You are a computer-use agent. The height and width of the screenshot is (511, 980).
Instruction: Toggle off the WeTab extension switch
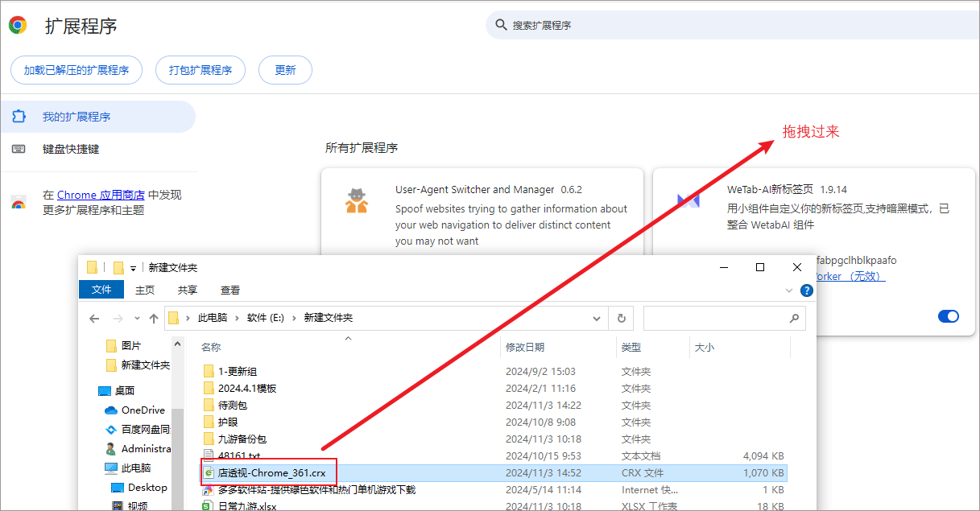949,316
